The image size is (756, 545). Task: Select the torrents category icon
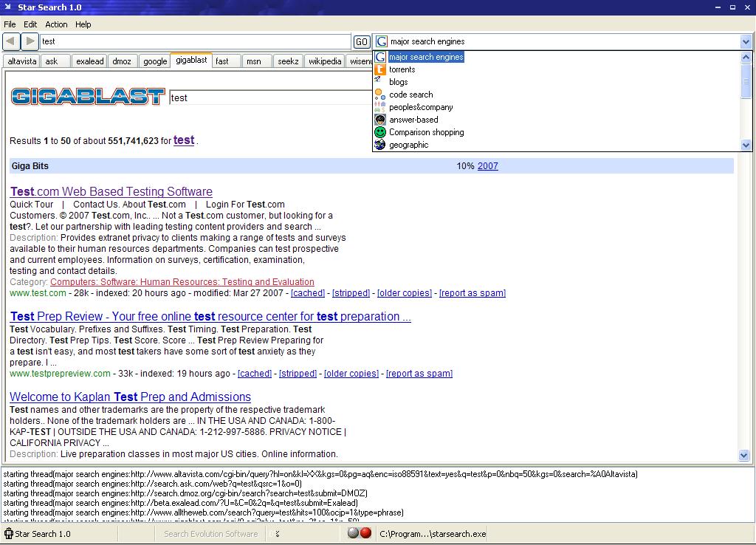[380, 69]
